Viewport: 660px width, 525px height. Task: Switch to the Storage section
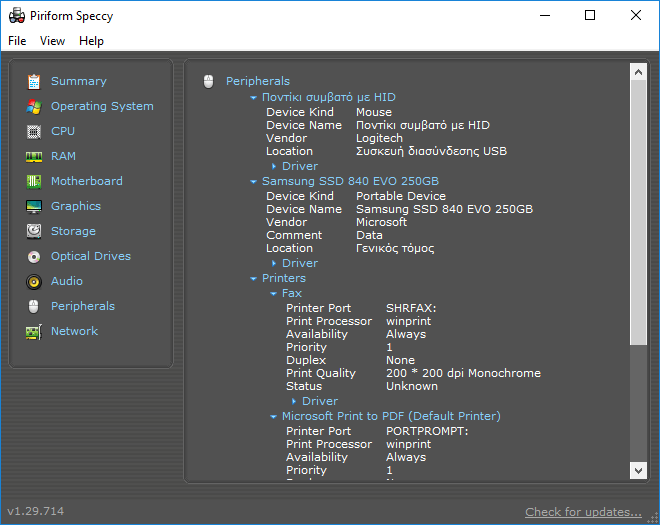(73, 231)
